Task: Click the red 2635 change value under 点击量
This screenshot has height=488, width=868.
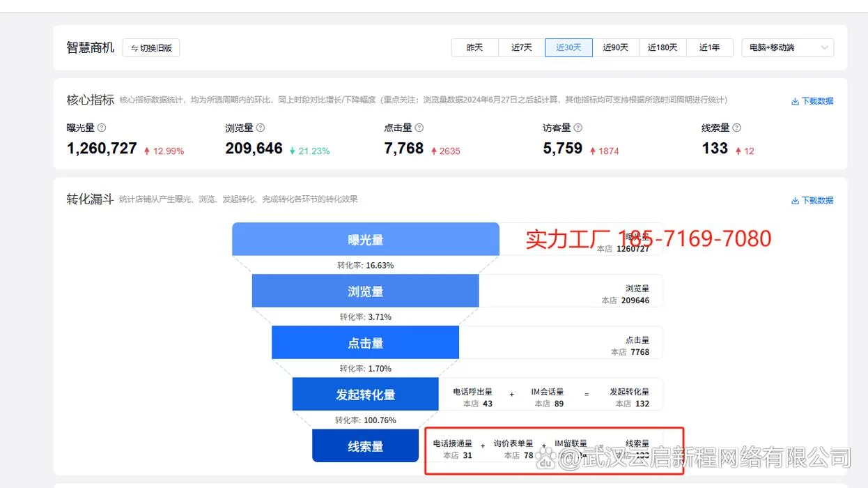Action: [x=446, y=151]
